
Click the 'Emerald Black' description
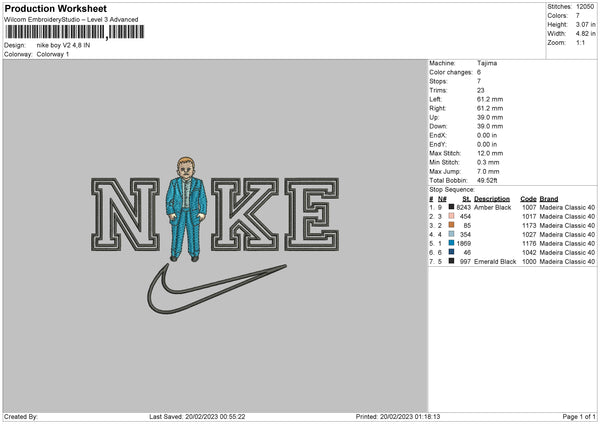coord(495,262)
